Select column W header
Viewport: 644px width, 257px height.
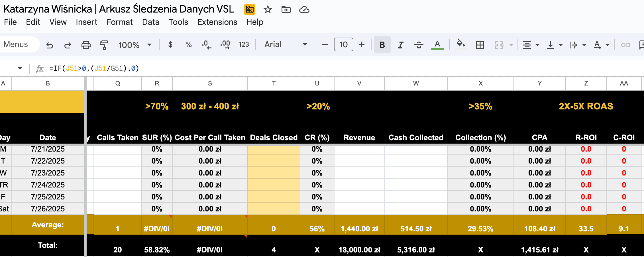pyautogui.click(x=416, y=83)
